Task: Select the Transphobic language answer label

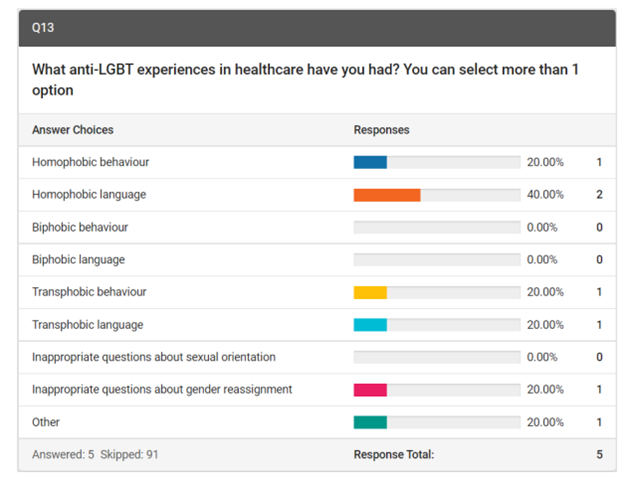Action: point(87,325)
